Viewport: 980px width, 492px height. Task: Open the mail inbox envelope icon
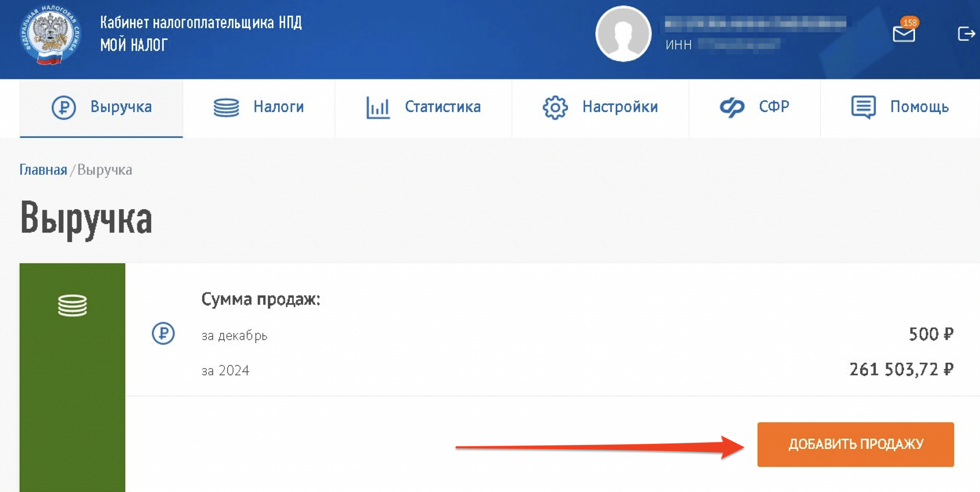click(903, 34)
